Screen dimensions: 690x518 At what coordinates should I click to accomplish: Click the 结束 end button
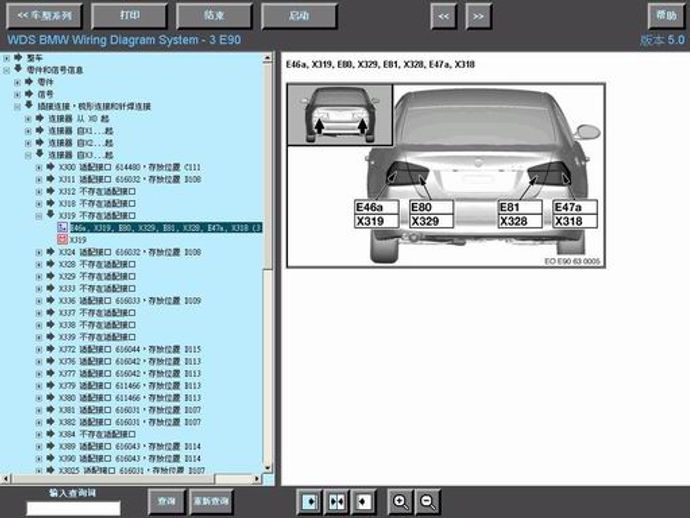pyautogui.click(x=214, y=16)
